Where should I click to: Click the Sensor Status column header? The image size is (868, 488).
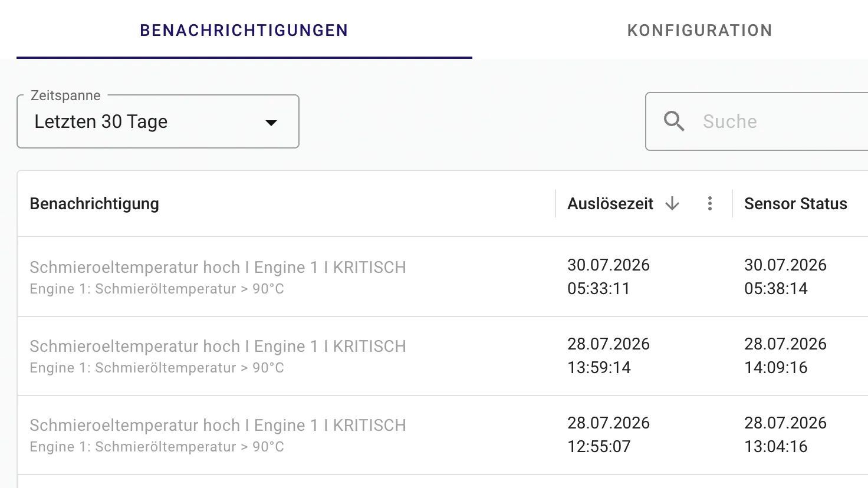click(795, 203)
